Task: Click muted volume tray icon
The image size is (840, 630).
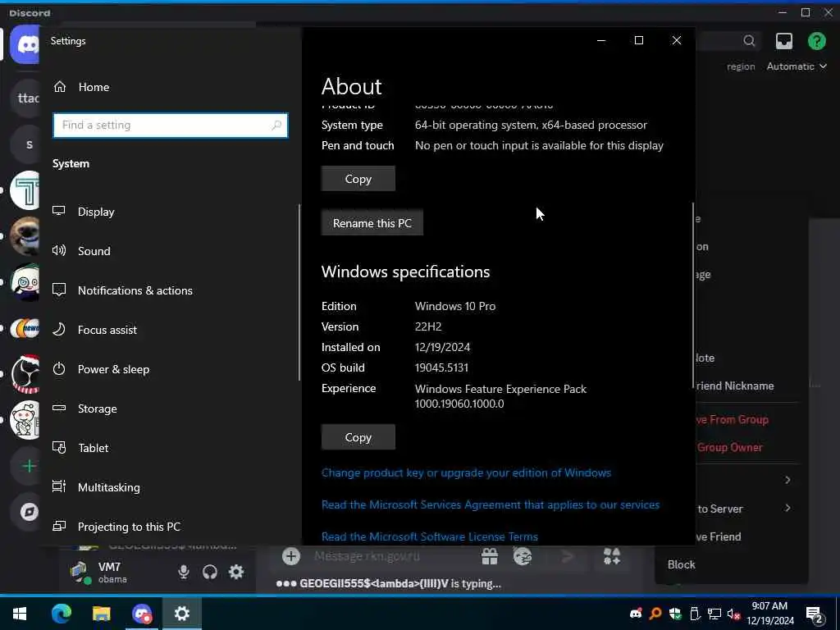Action: point(733,614)
